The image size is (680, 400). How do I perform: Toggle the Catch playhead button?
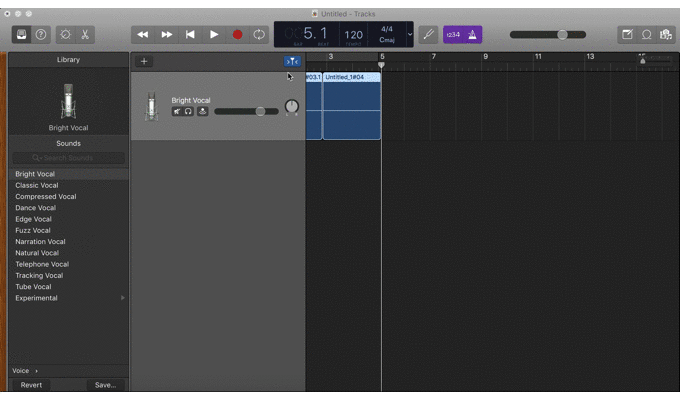(292, 61)
